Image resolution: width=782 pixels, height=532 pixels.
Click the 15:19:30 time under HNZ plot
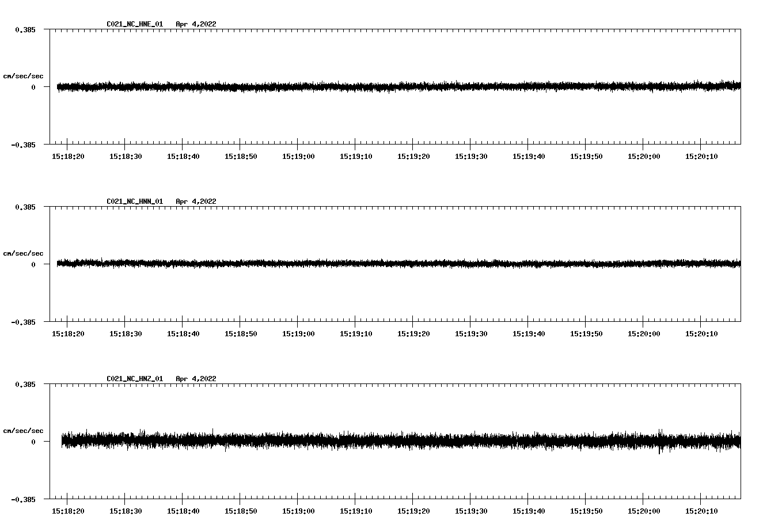click(471, 511)
